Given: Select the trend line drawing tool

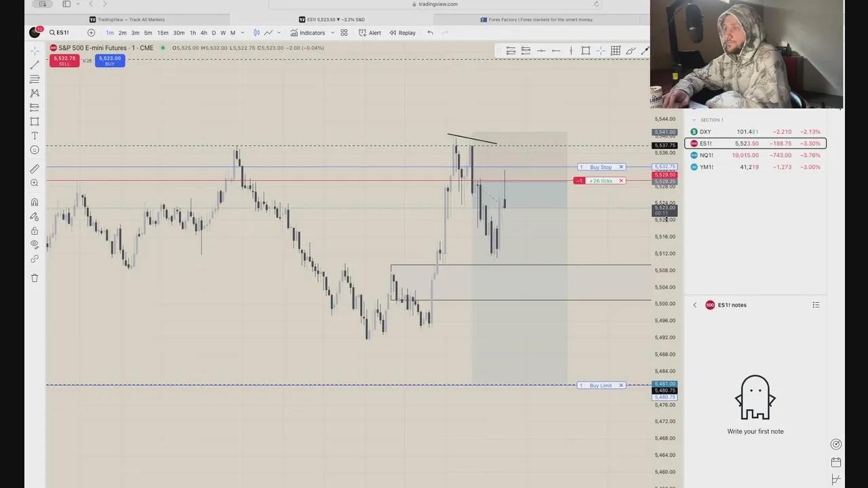Looking at the screenshot, I should pos(35,65).
